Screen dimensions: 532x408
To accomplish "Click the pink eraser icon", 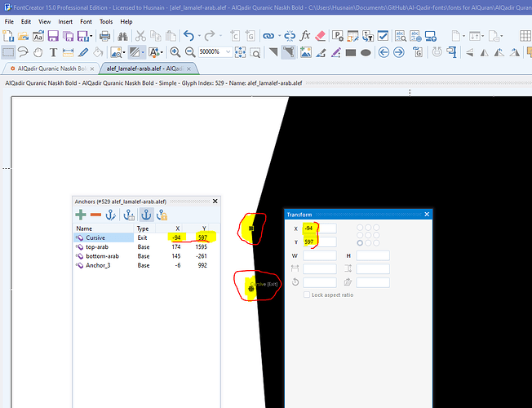I will pyautogui.click(x=320, y=36).
